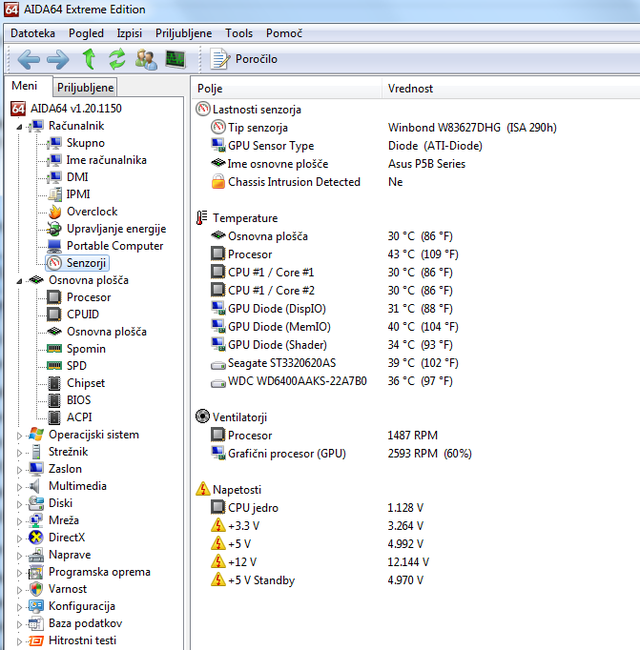Refresh the sensor readings
The height and width of the screenshot is (650, 640).
click(x=117, y=59)
